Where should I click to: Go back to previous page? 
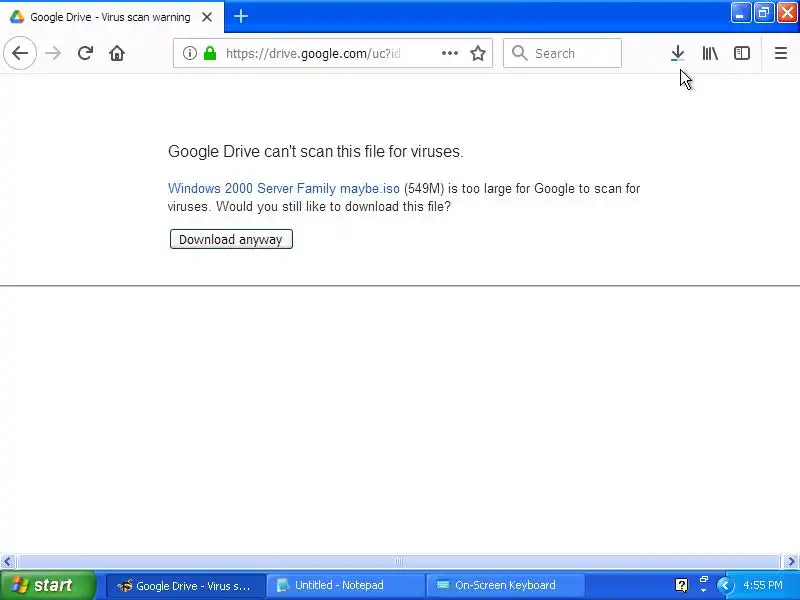tap(20, 53)
